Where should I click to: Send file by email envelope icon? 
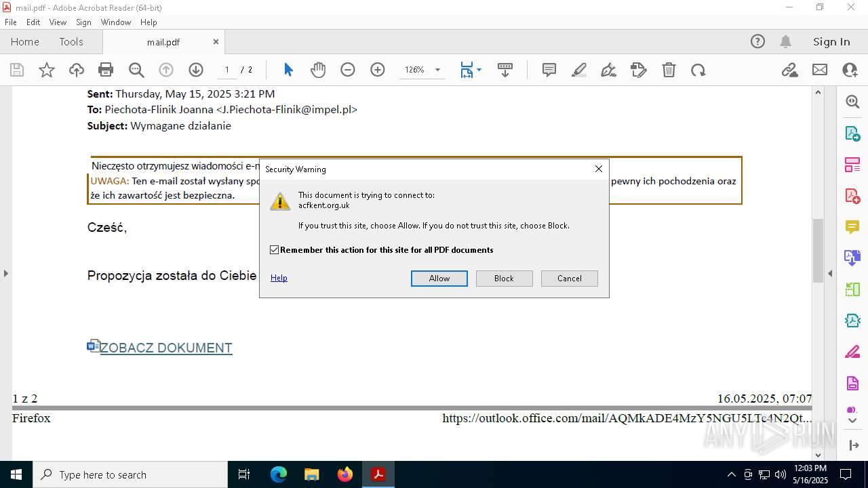coord(820,70)
